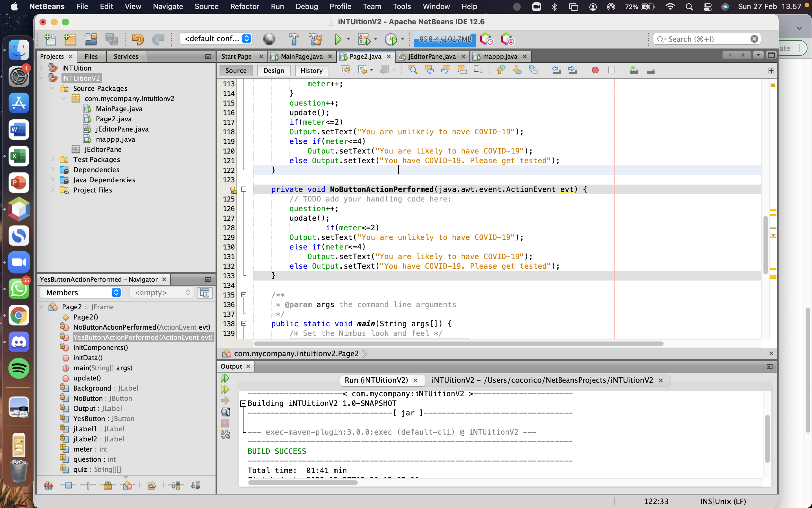Image resolution: width=812 pixels, height=508 pixels.
Task: Click the Profile Project icon
Action: (x=390, y=39)
